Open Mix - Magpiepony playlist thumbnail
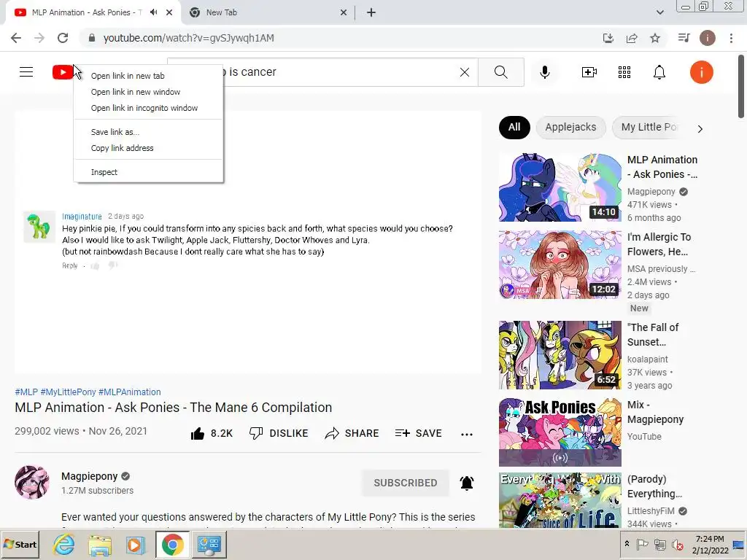747x560 pixels. tap(560, 432)
